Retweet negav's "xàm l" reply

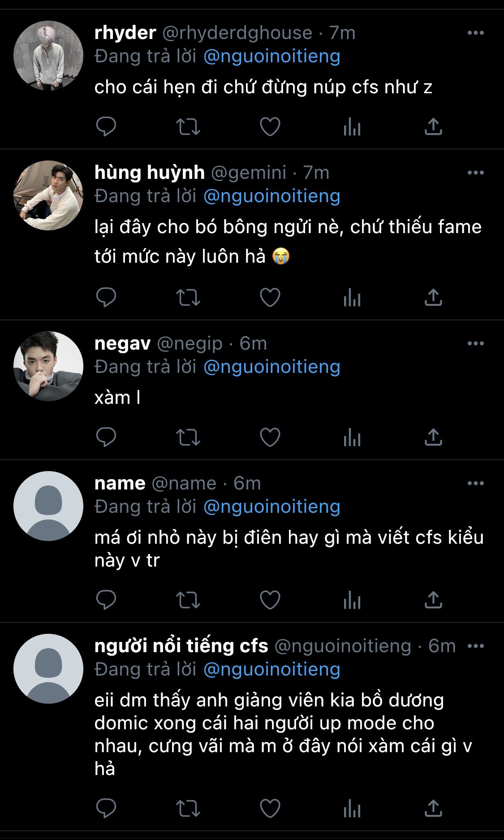tap(188, 437)
